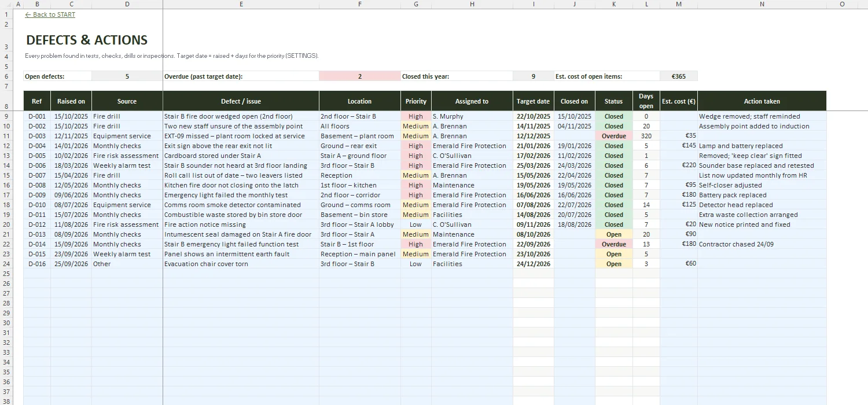Select 'Weekly alarm test' source for D-006
The height and width of the screenshot is (405, 868).
coord(127,165)
